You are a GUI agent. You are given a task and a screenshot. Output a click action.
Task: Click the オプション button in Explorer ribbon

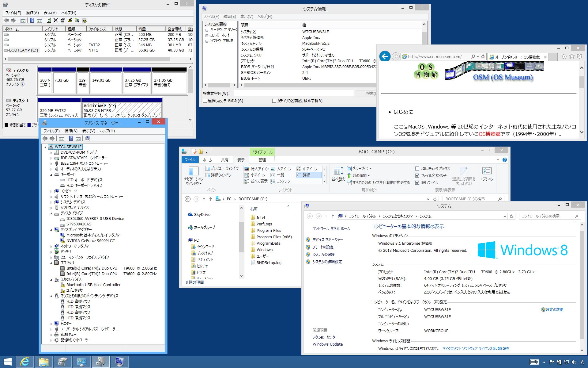[487, 174]
